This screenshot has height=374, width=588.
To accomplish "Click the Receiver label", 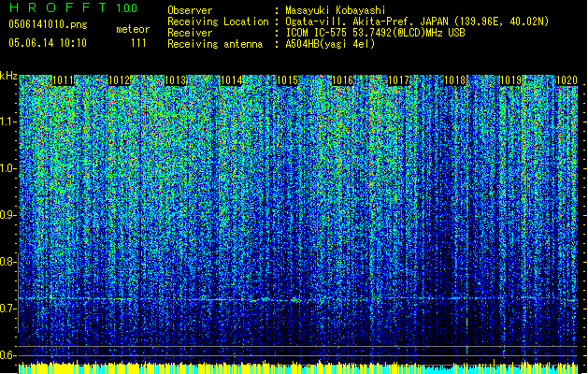I will (x=190, y=33).
